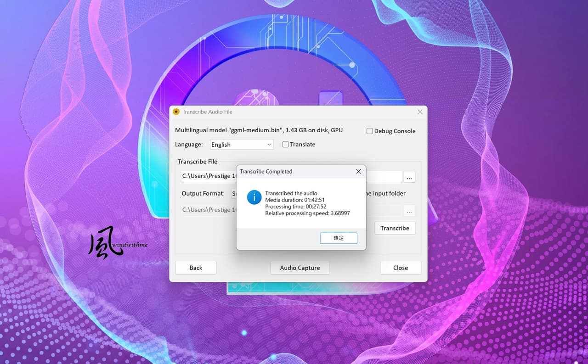Click the windwithme watermark logo
Screen dimensions: 588x364
tap(117, 243)
